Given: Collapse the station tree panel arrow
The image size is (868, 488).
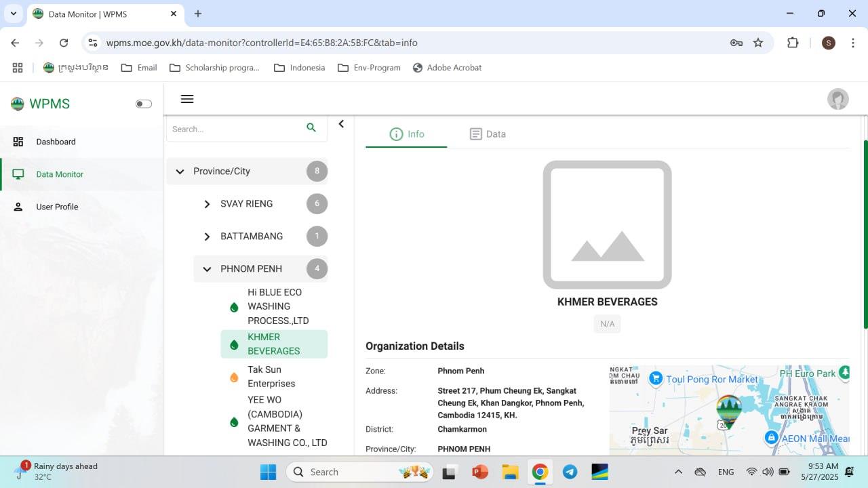Looking at the screenshot, I should [341, 124].
